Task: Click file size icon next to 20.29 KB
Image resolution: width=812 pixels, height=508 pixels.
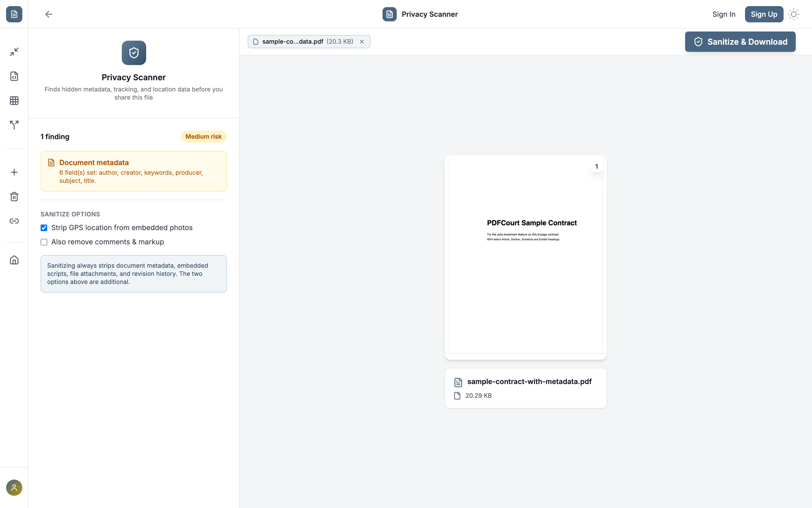Action: point(457,395)
